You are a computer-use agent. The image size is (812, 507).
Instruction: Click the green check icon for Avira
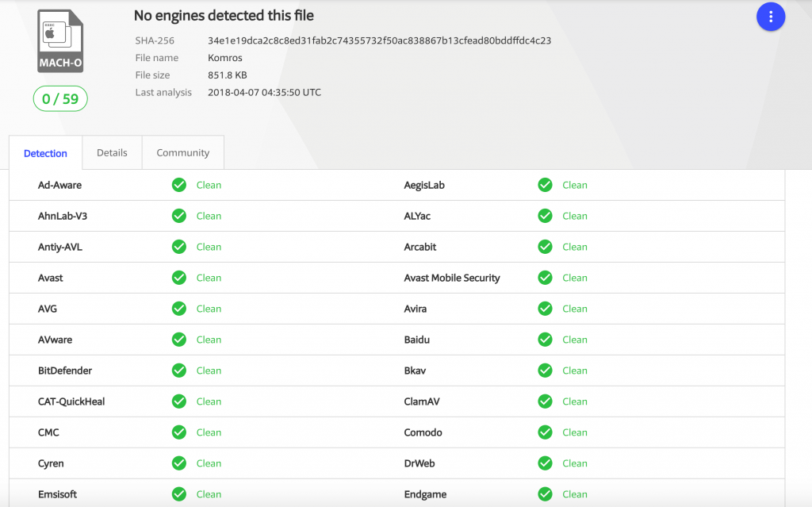coord(545,309)
